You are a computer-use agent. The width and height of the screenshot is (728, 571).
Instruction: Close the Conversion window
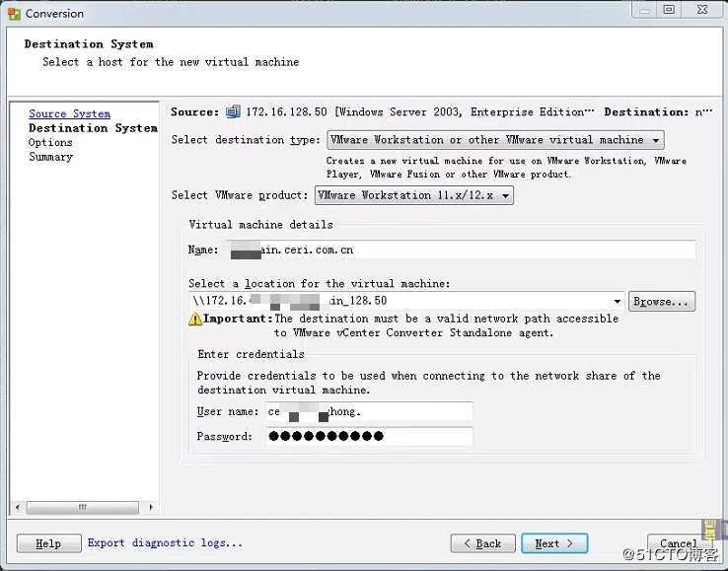coord(702,10)
